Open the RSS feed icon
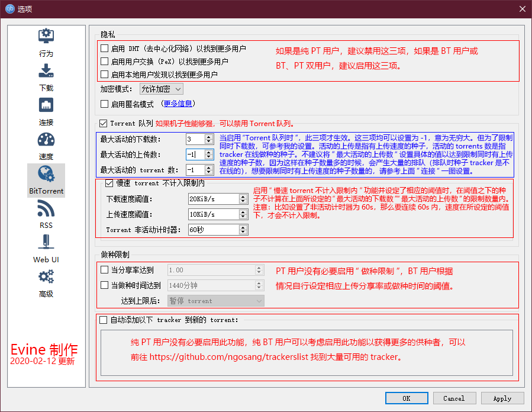This screenshot has height=412, width=532. 46,208
